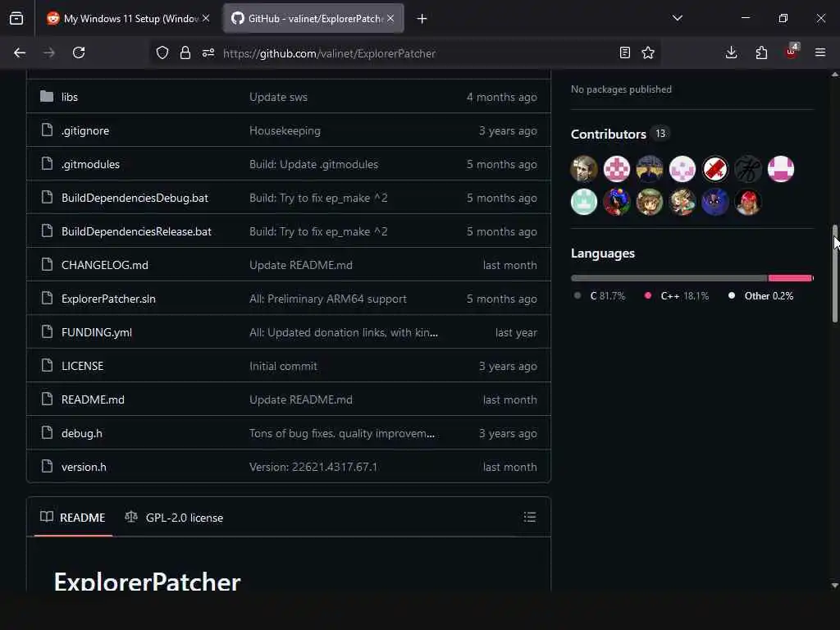This screenshot has width=840, height=630.
Task: Open the downloads panel
Action: click(731, 53)
